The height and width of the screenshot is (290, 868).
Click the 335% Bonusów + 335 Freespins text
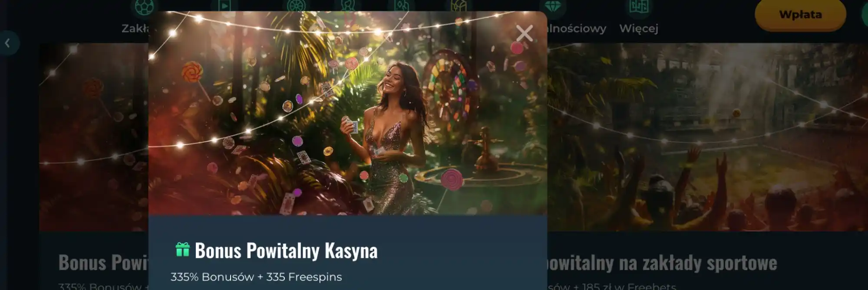tap(256, 277)
